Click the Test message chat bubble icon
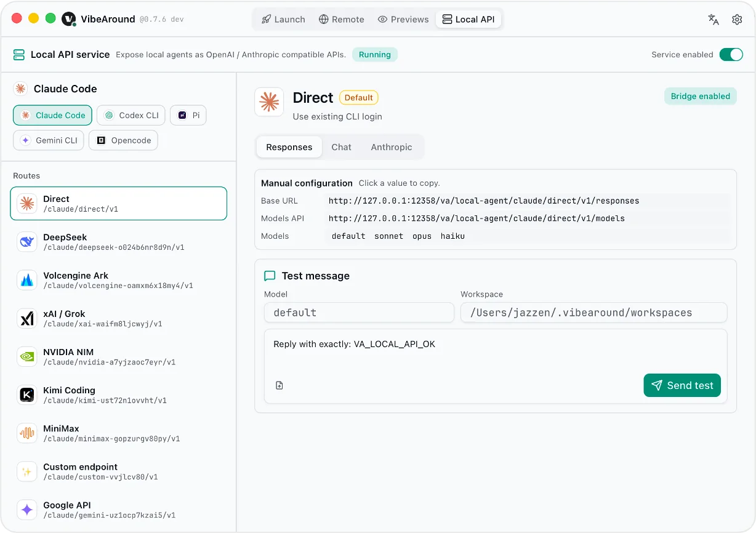Image resolution: width=756 pixels, height=533 pixels. click(270, 276)
